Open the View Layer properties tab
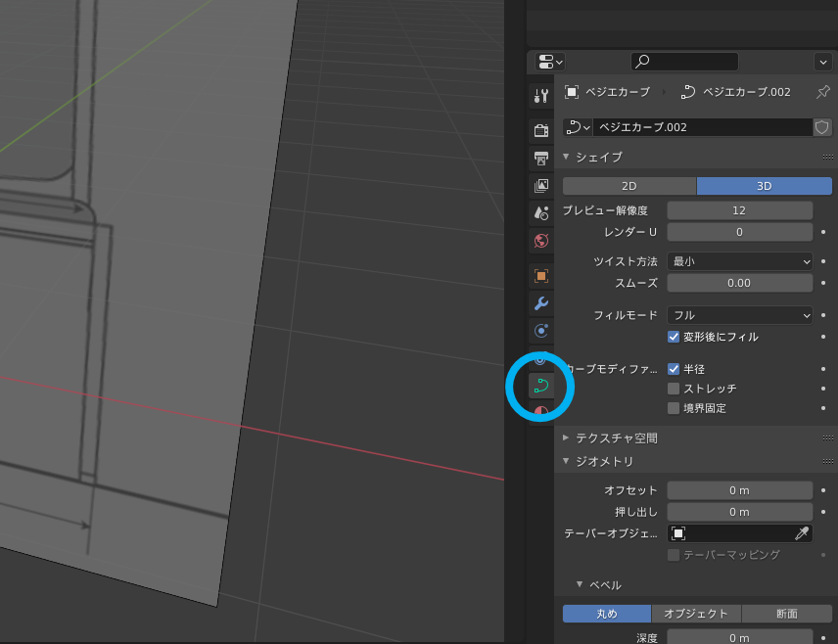 pos(540,185)
